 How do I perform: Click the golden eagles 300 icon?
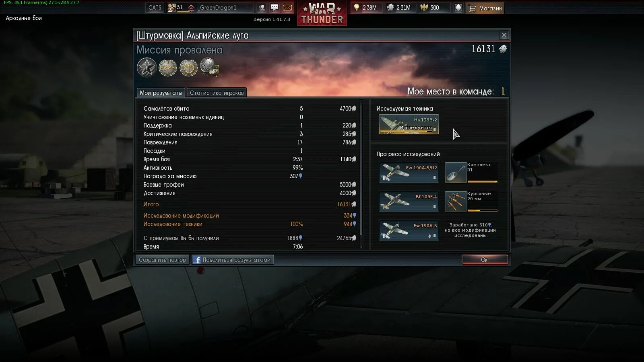pyautogui.click(x=424, y=8)
